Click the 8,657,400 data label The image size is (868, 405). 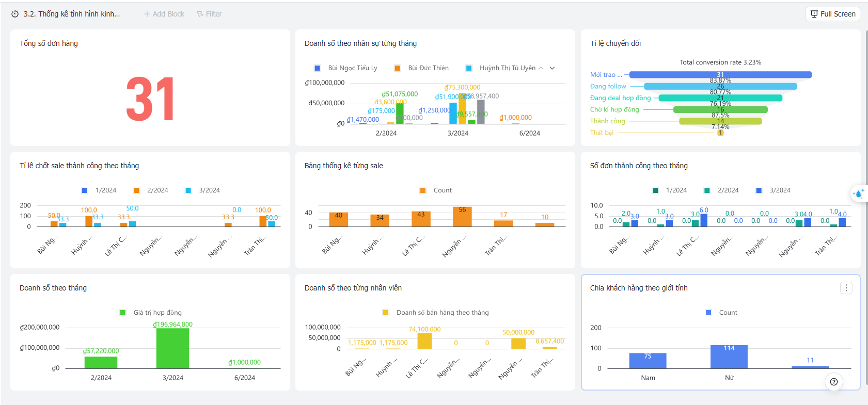pos(549,342)
